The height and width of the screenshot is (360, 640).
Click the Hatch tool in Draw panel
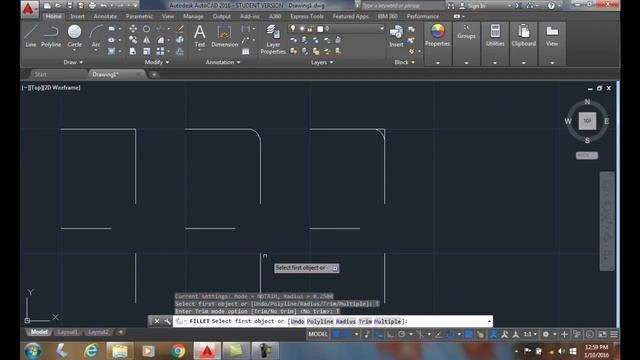[111, 51]
